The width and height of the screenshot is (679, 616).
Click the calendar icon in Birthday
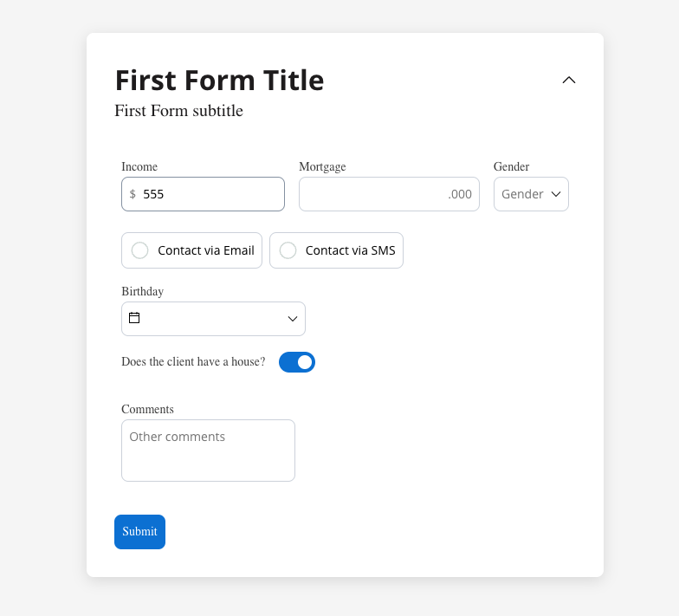pos(134,318)
